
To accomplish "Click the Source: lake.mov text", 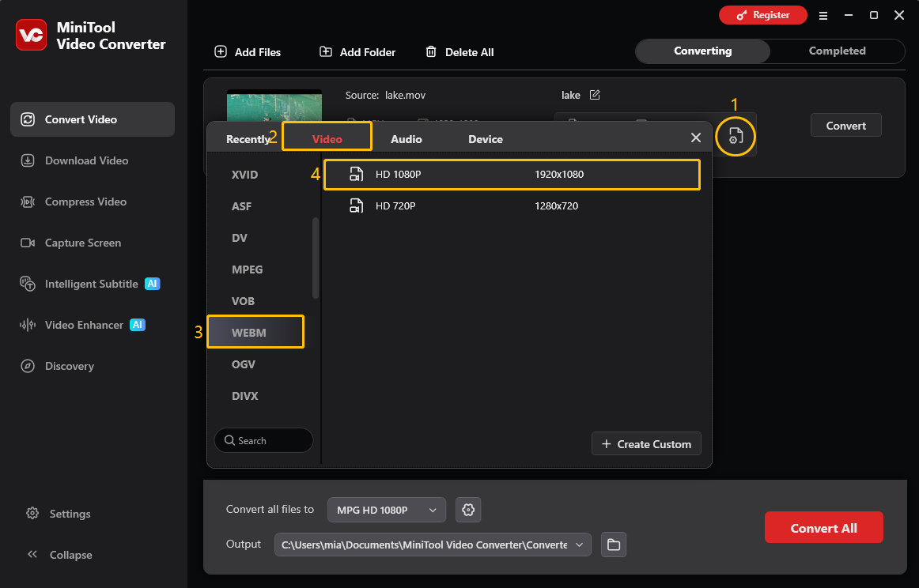I will pos(385,95).
